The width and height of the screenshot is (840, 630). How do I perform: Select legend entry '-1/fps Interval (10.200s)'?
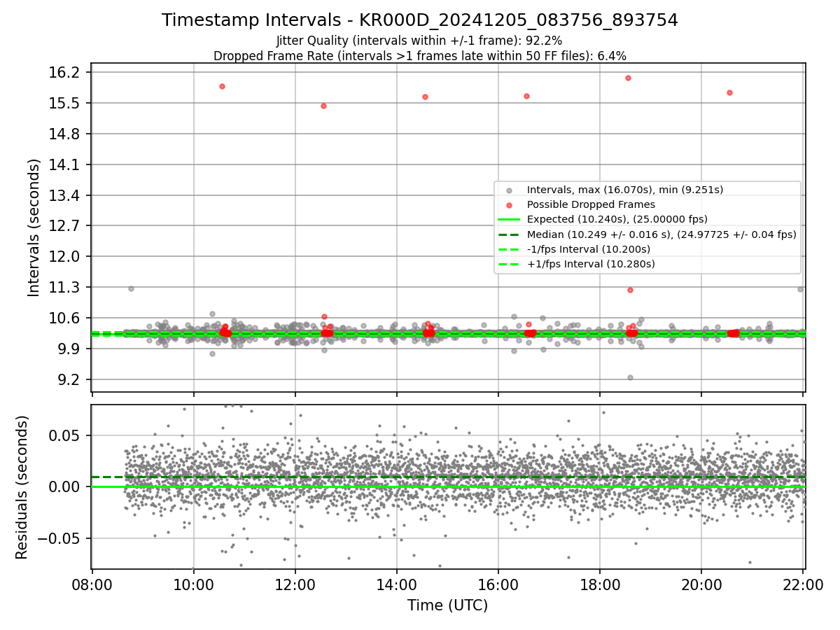tap(589, 249)
